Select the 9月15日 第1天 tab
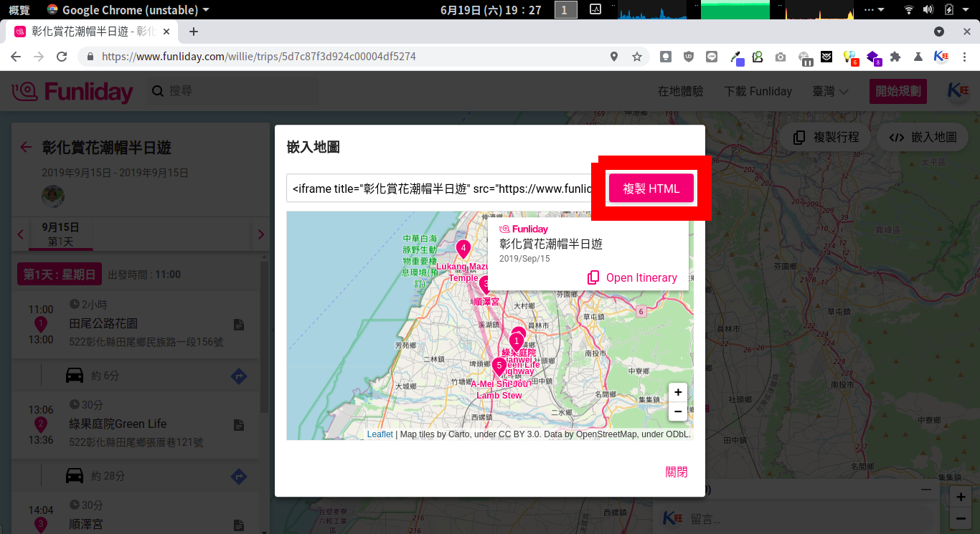This screenshot has height=534, width=980. (60, 234)
